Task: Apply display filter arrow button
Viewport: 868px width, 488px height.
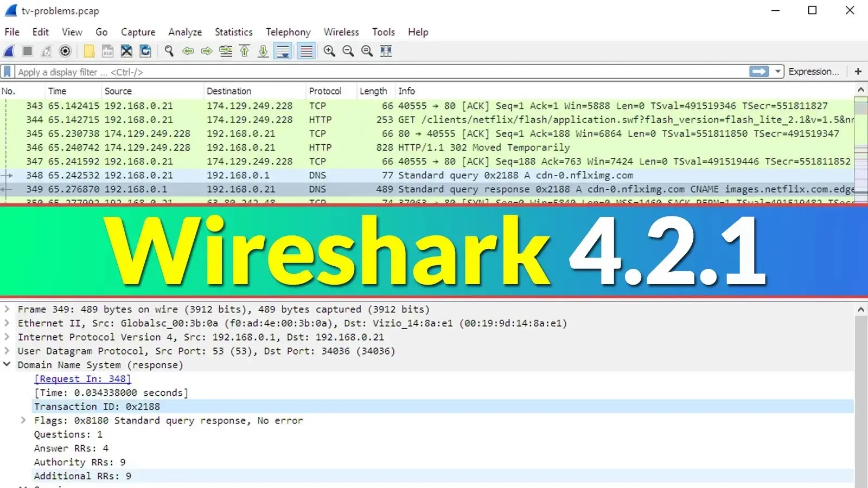Action: coord(759,72)
